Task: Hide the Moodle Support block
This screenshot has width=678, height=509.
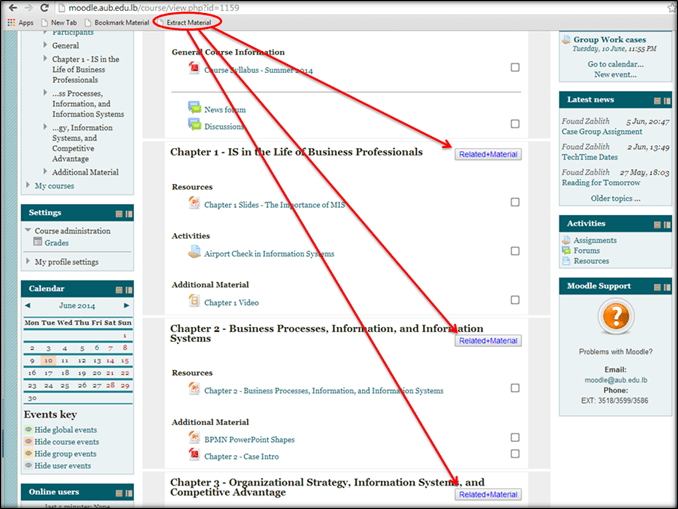Action: pyautogui.click(x=657, y=287)
